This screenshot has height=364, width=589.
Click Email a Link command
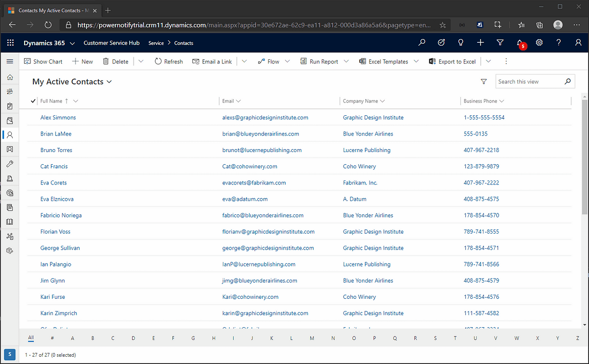point(212,61)
